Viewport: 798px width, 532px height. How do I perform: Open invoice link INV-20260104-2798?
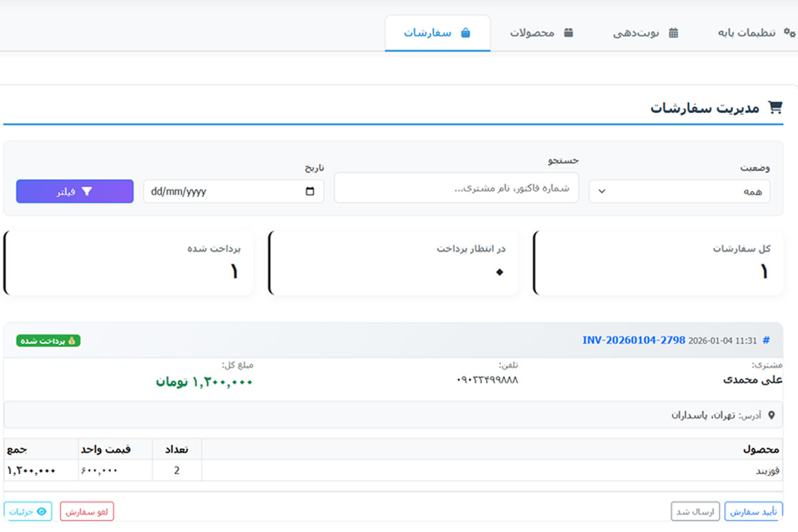pos(633,340)
